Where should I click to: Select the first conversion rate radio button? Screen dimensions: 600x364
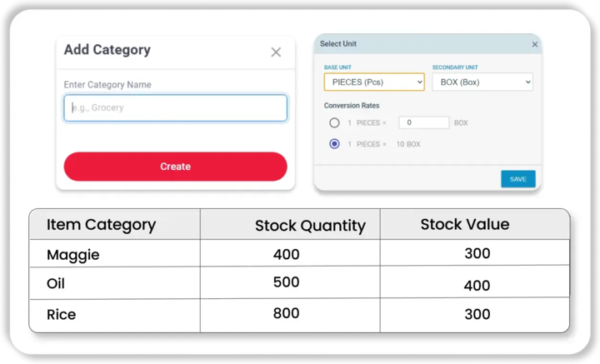pyautogui.click(x=334, y=122)
